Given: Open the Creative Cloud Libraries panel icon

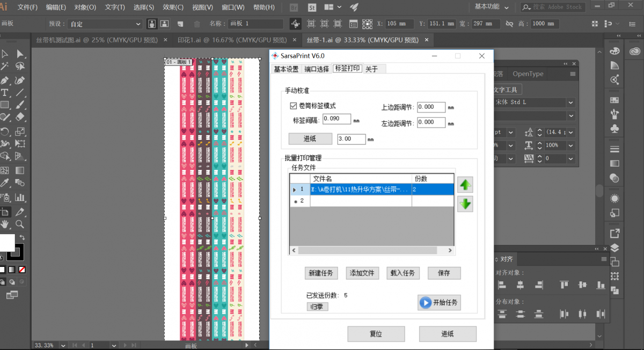Looking at the screenshot, I should click(635, 50).
